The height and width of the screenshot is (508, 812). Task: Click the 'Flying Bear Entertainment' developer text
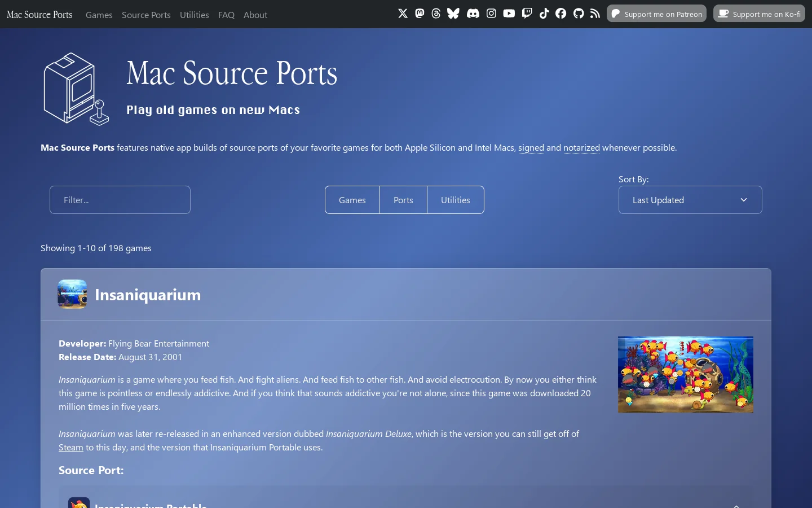click(x=158, y=343)
